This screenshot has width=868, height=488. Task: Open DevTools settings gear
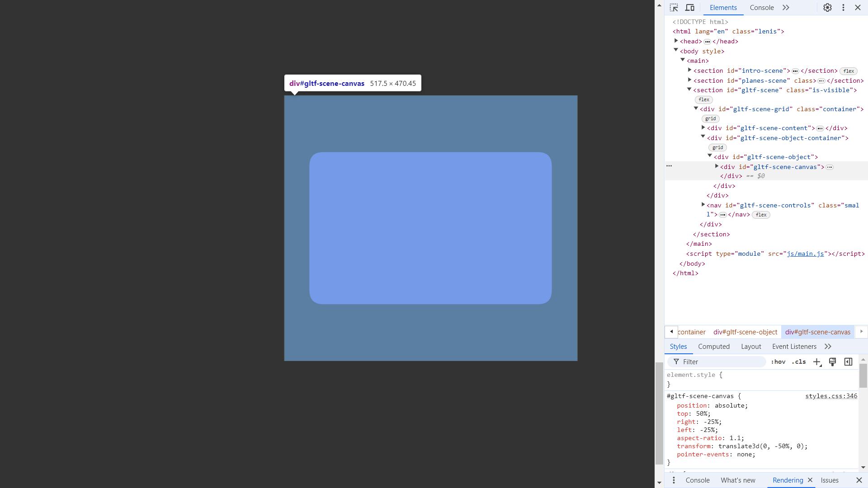tap(827, 8)
